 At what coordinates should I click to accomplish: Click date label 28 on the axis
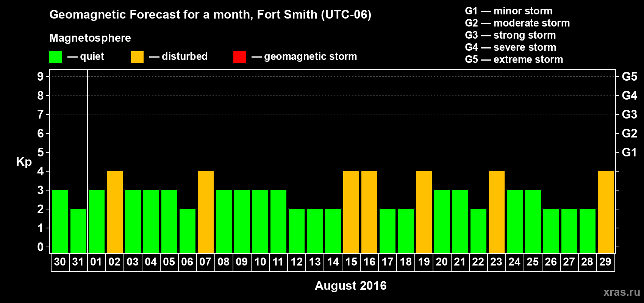[587, 262]
